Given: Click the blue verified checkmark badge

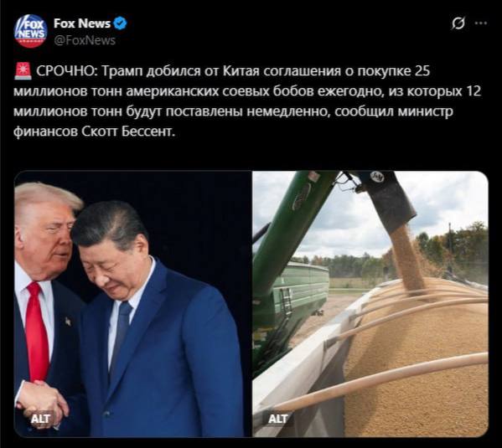Looking at the screenshot, I should 121,23.
